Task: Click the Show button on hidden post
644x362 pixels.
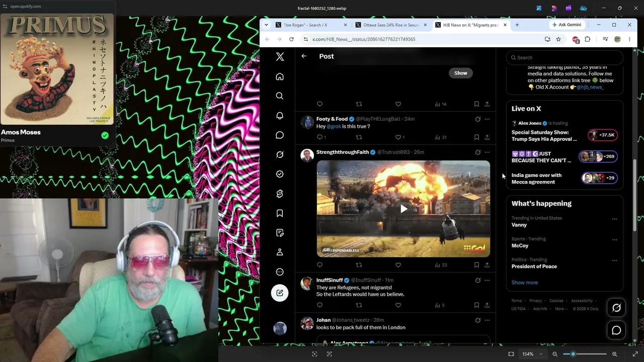Action: [x=460, y=73]
